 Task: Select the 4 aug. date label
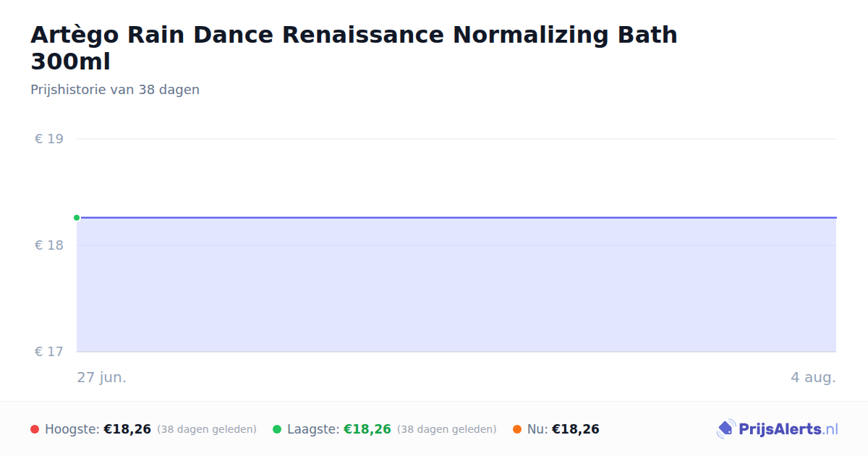coord(813,377)
